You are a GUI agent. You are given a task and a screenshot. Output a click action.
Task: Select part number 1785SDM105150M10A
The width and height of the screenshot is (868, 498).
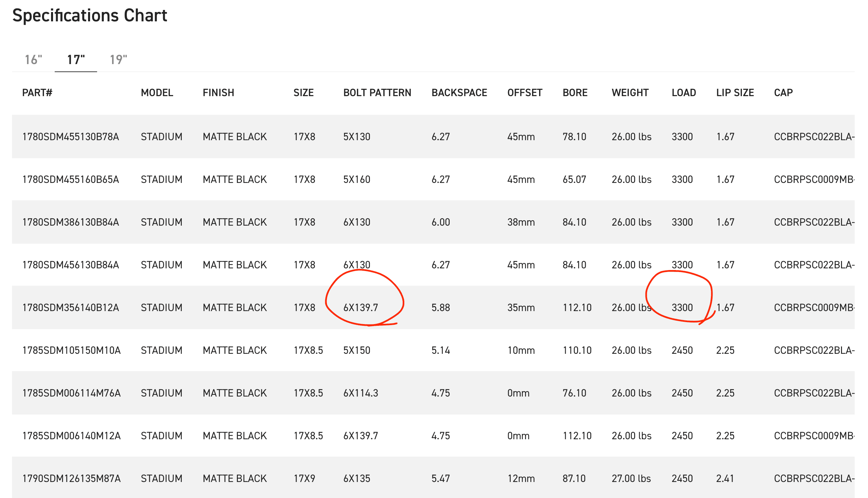tap(71, 350)
